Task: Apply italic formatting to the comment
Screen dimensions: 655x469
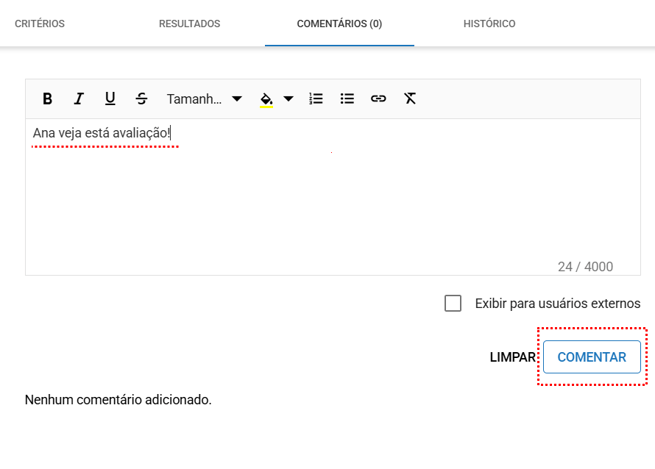Action: pos(78,99)
